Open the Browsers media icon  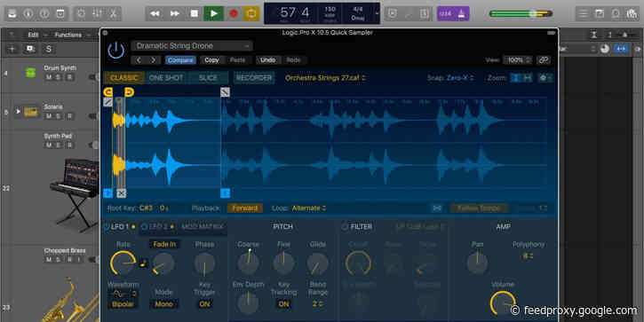(632, 13)
